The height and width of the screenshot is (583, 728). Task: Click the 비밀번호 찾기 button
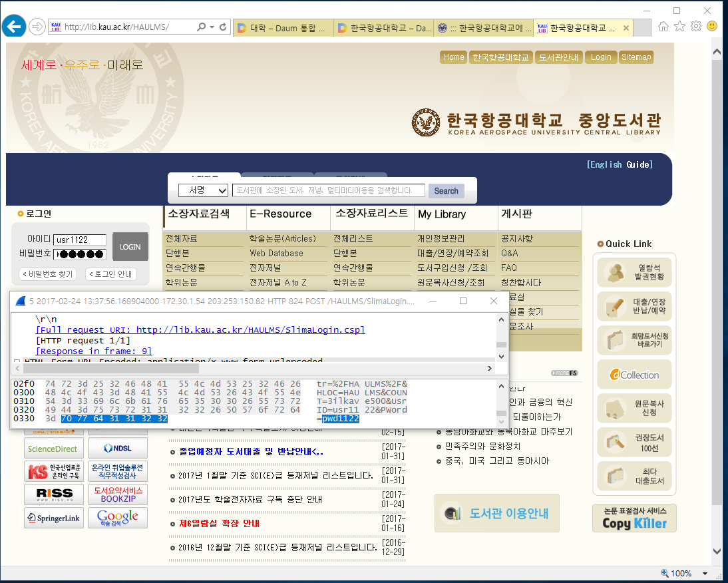tap(48, 274)
